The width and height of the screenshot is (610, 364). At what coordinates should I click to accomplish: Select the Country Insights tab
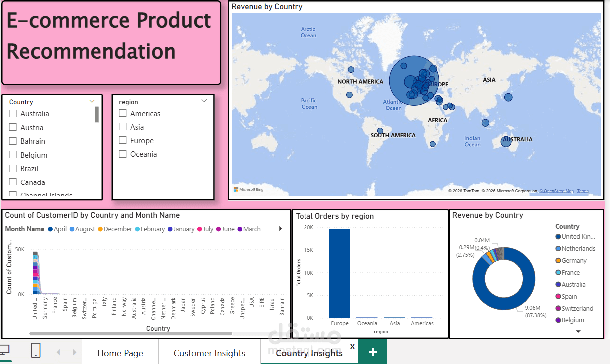tap(309, 353)
